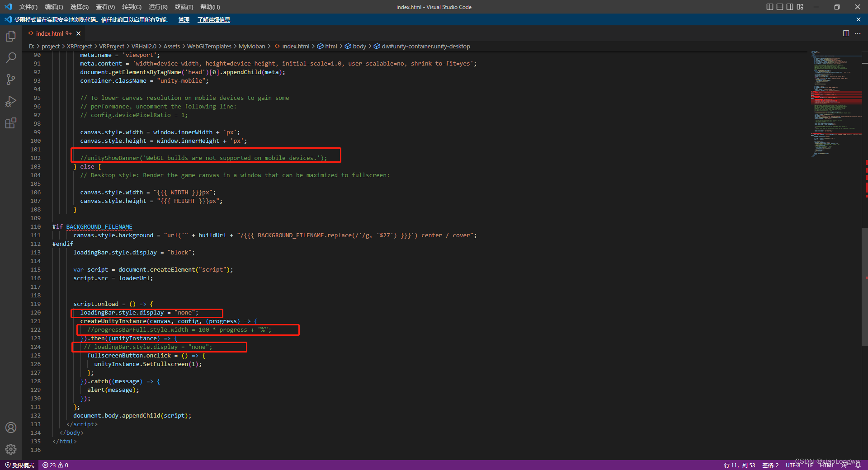Expand the project breadcrumb
The width and height of the screenshot is (868, 470).
(51, 46)
